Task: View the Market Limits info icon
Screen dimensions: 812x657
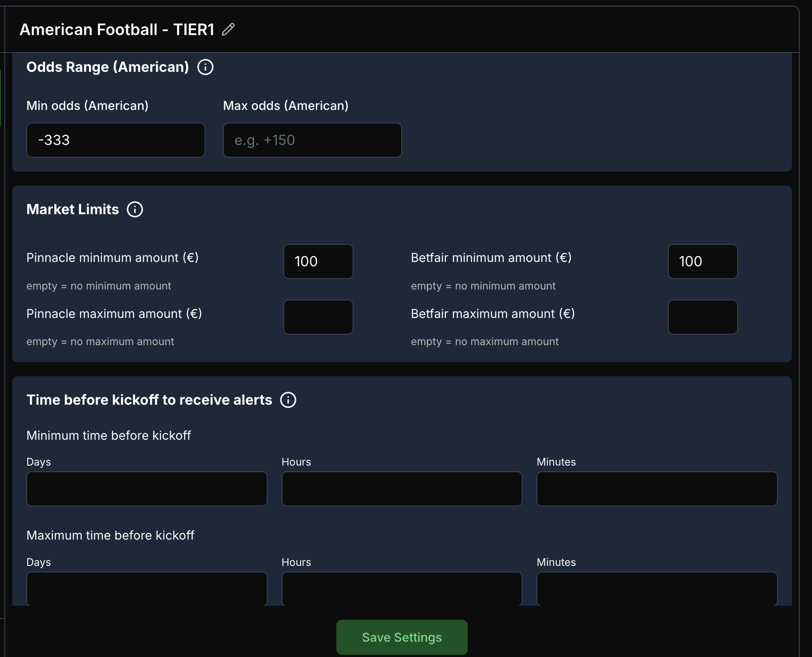Action: 135,209
